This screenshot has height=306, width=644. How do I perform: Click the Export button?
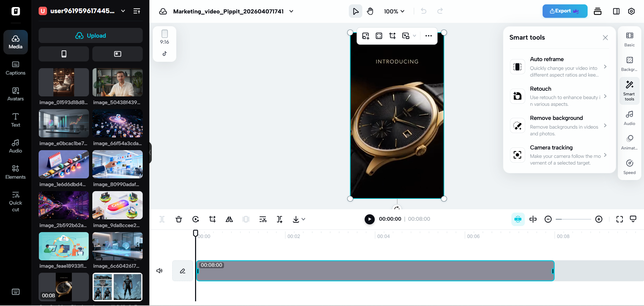[565, 11]
